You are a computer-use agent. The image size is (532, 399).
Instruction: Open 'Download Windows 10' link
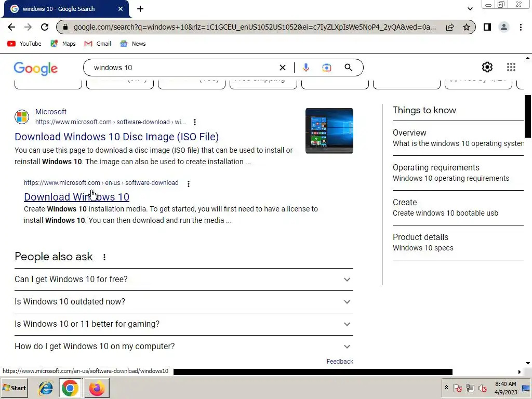[x=76, y=197]
